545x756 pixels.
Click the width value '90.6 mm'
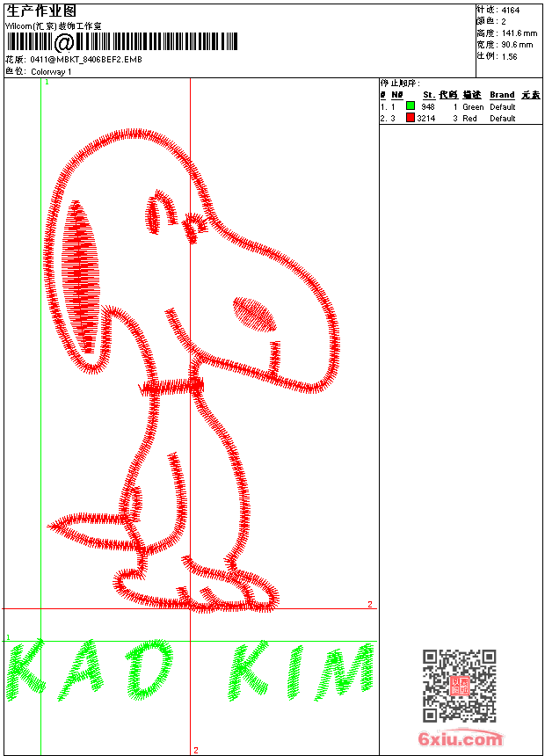[517, 45]
